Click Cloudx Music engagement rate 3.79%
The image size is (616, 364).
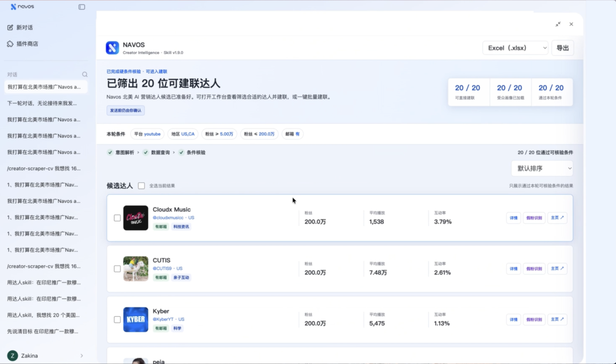pos(443,222)
